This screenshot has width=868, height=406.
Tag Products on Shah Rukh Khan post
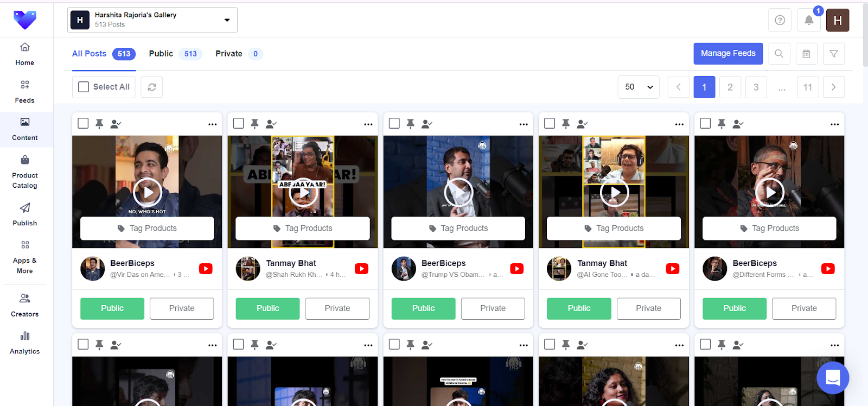(303, 229)
